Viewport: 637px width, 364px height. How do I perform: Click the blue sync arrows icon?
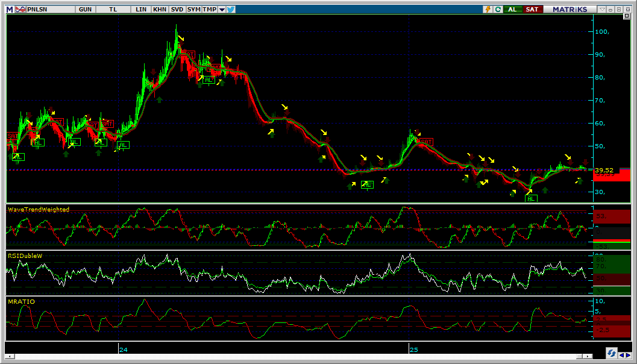611,352
